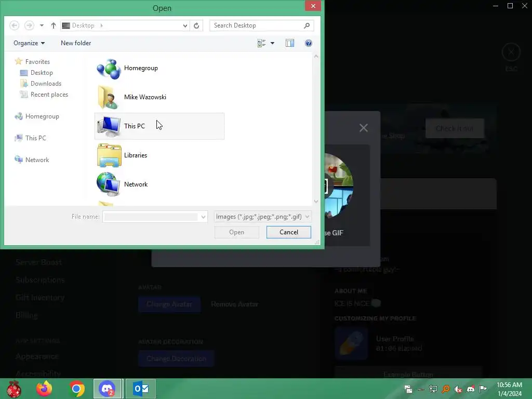This screenshot has height=399, width=532.
Task: Open Billing in Discord settings
Action: 26,315
